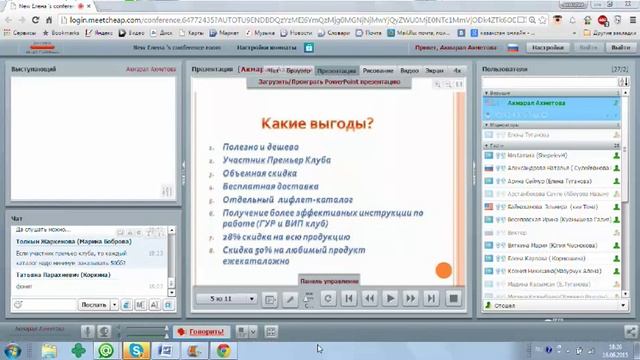The image size is (640, 360).
Task: Bookmark this page with star icon
Action: [x=542, y=20]
